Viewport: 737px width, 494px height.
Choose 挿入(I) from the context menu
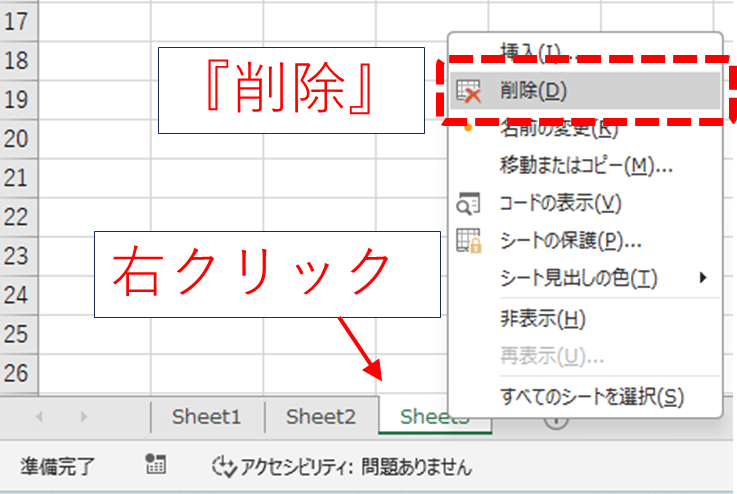click(x=530, y=50)
